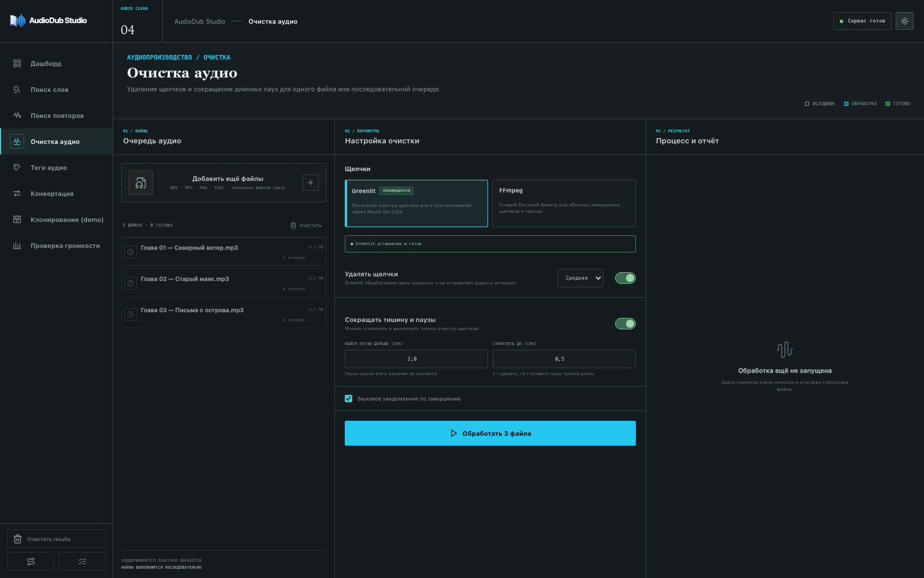Click the plus icon to add files
The height and width of the screenshot is (578, 924).
pos(311,183)
